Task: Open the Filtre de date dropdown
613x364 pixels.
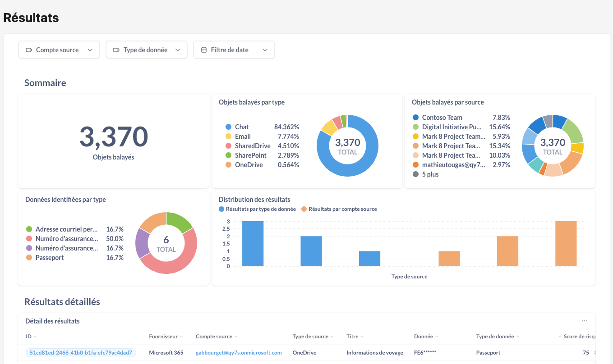Action: [x=234, y=50]
